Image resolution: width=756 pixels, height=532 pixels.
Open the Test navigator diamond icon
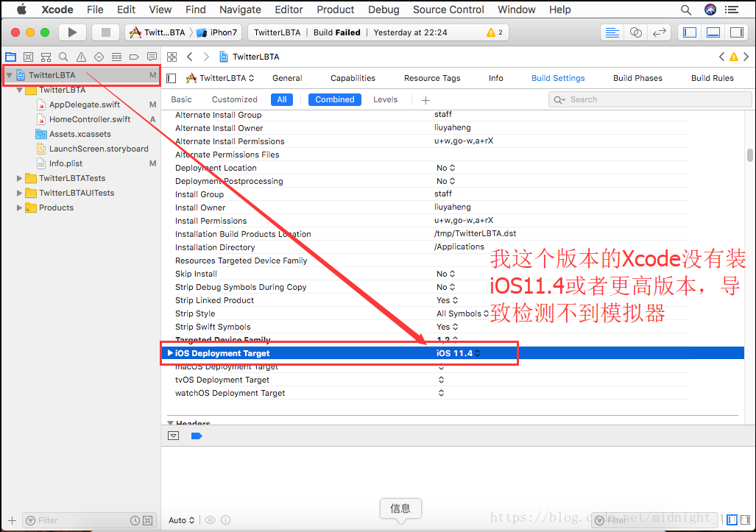99,57
